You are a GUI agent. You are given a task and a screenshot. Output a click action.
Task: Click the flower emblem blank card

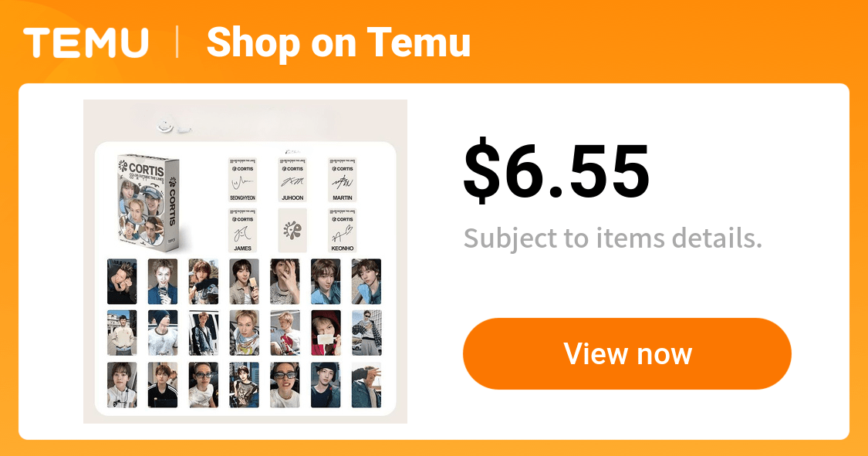click(292, 230)
